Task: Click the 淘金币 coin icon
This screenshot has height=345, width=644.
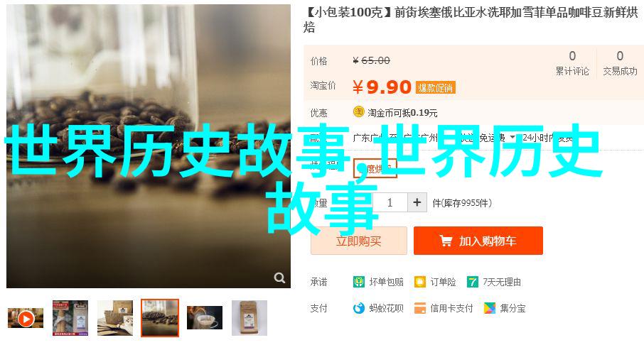Action: tap(358, 111)
